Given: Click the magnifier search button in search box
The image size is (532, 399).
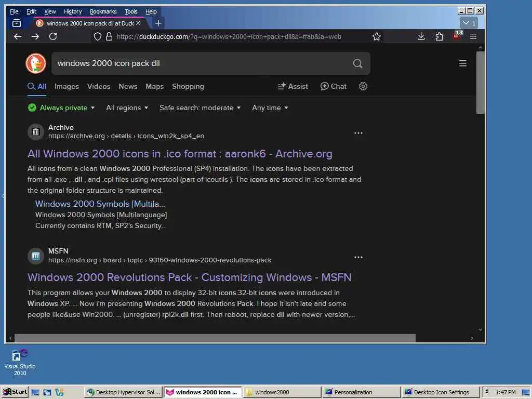Looking at the screenshot, I should 357,63.
